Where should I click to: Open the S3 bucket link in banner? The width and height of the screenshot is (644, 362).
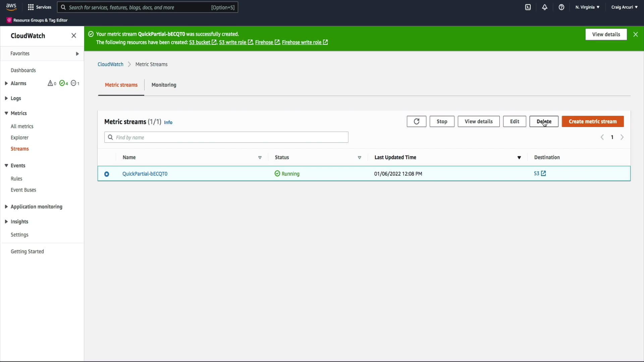pyautogui.click(x=200, y=42)
